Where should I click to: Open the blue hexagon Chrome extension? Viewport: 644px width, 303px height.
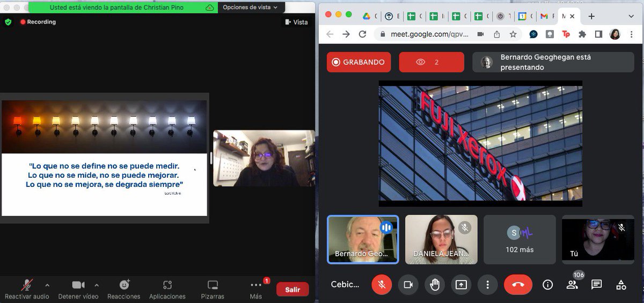pyautogui.click(x=533, y=34)
